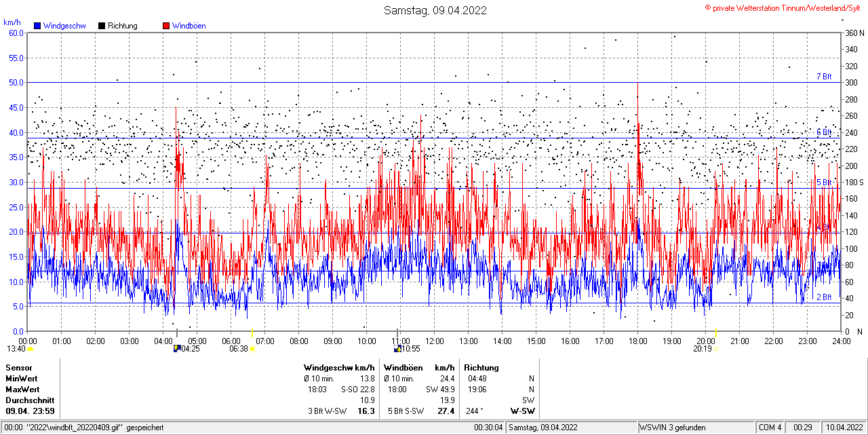Screen dimensions: 868x435
Task: Click the wind speed maximum S-SO 22.8
Action: [x=358, y=390]
